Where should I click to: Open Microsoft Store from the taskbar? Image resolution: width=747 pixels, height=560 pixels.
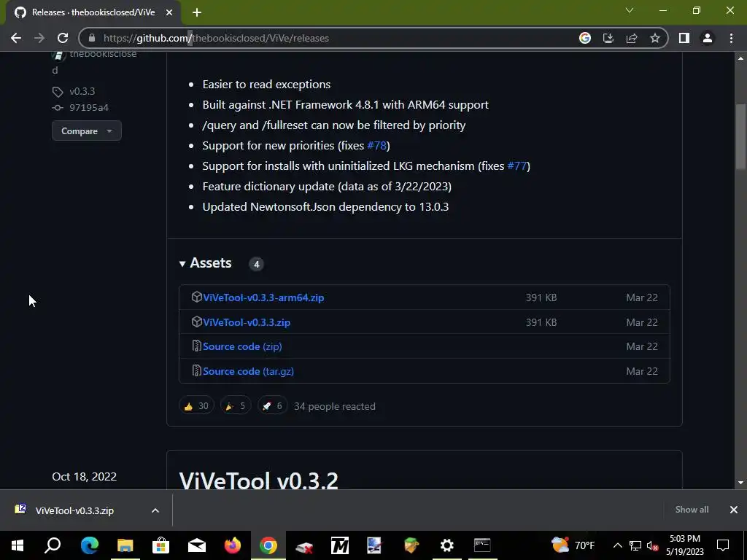pyautogui.click(x=161, y=545)
